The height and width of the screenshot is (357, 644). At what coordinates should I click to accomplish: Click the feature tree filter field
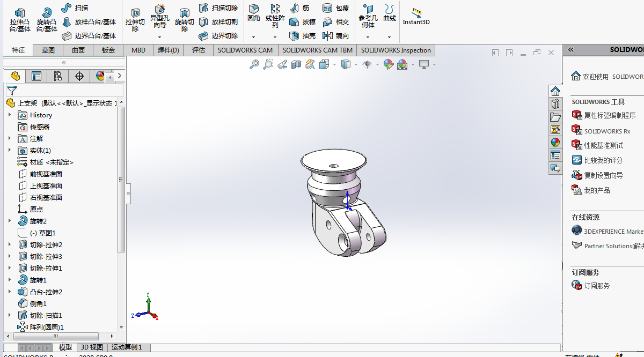[x=64, y=91]
